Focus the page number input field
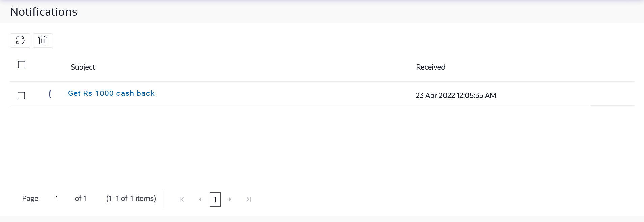Screen dimensions: 644x222 (x=57, y=199)
